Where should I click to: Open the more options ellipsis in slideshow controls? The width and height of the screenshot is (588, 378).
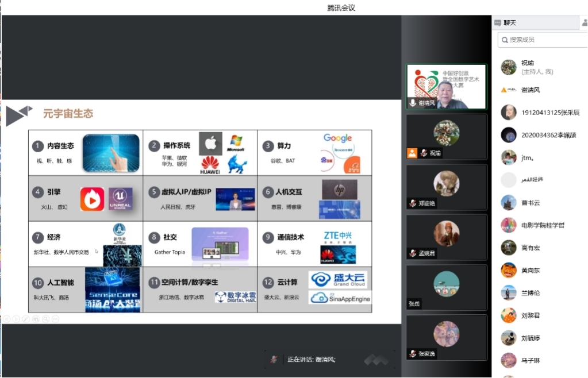point(55,319)
